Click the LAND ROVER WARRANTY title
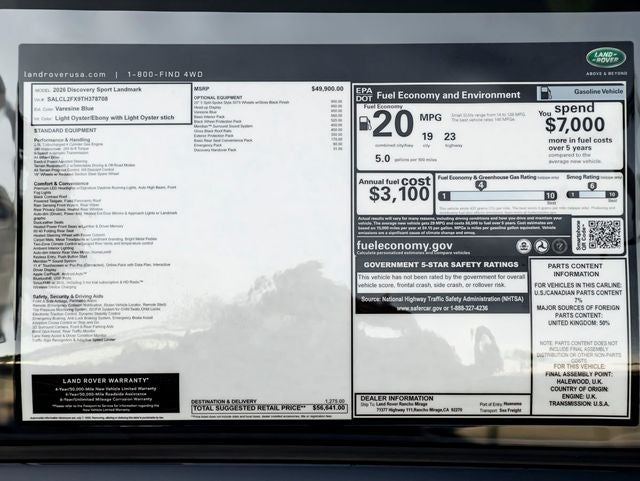Viewport: 640px width, 481px height. [106, 381]
